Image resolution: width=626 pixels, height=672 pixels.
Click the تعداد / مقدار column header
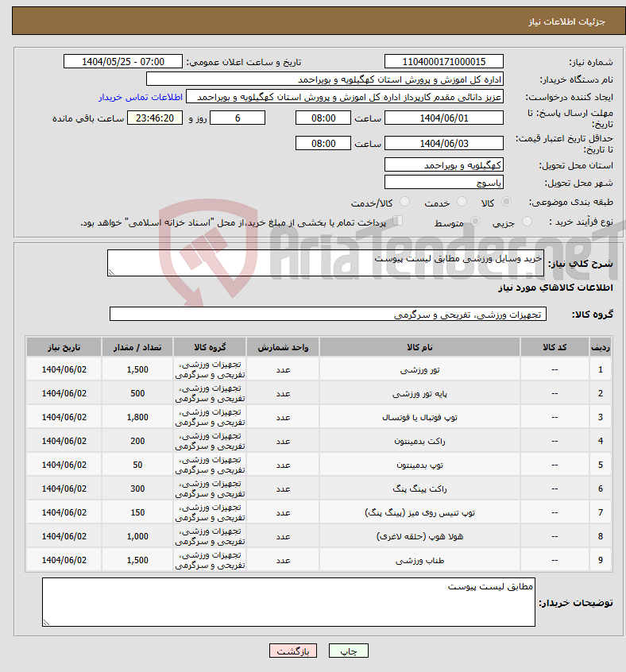(x=137, y=347)
